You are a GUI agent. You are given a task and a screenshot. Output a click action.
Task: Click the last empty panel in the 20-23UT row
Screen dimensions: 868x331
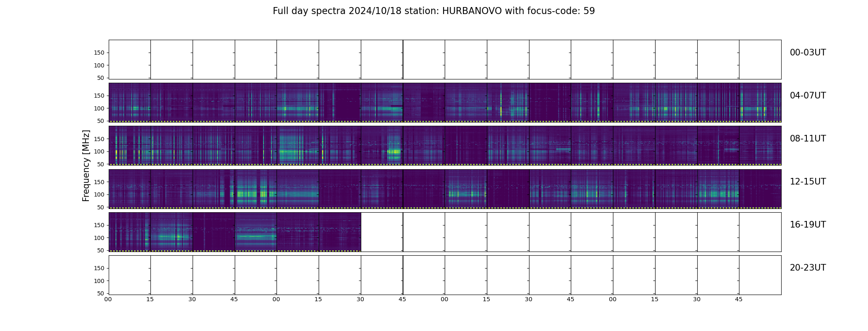[x=760, y=275]
